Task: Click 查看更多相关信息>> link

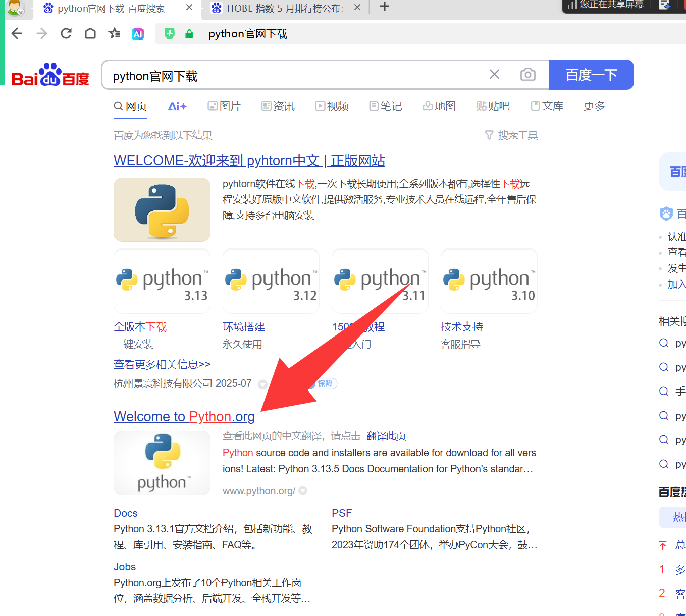Action: [162, 364]
